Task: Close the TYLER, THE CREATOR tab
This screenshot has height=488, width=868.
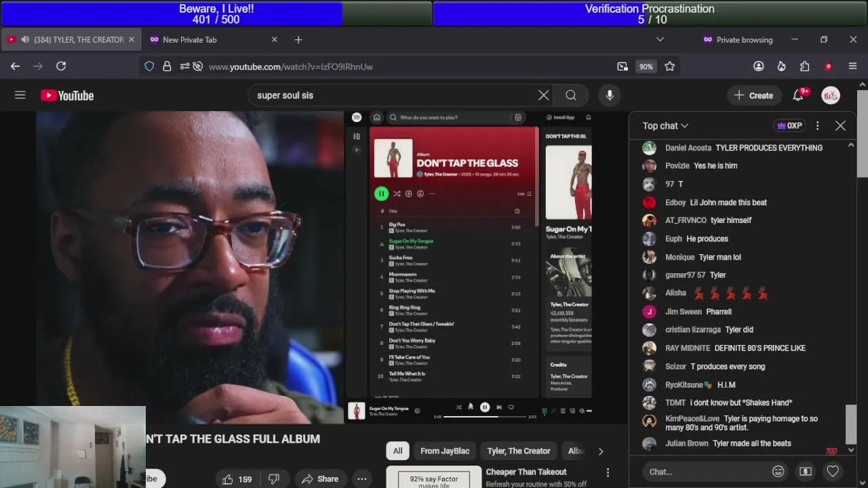Action: (x=132, y=40)
